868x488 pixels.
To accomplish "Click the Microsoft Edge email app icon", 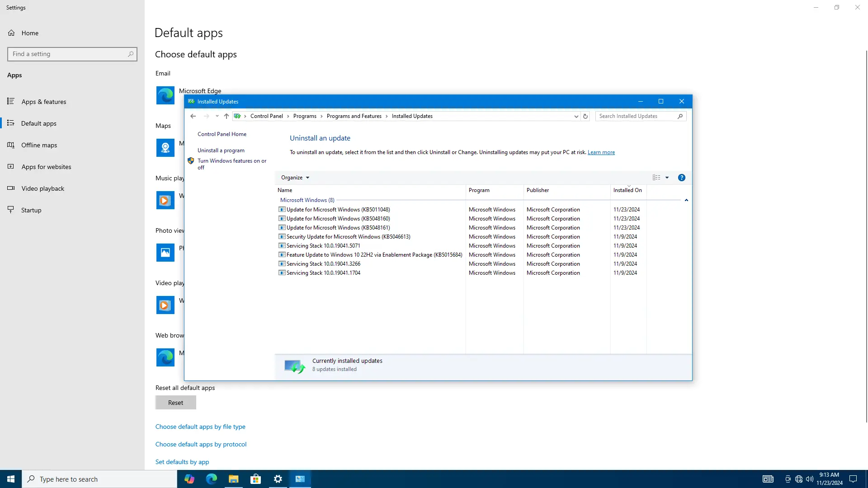I will click(x=165, y=95).
